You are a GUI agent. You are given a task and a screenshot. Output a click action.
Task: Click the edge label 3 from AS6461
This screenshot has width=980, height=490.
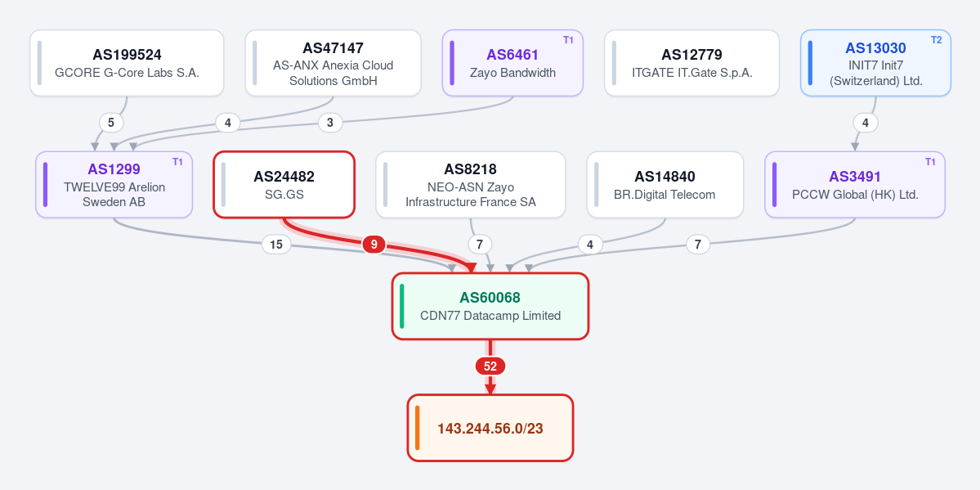tap(330, 123)
